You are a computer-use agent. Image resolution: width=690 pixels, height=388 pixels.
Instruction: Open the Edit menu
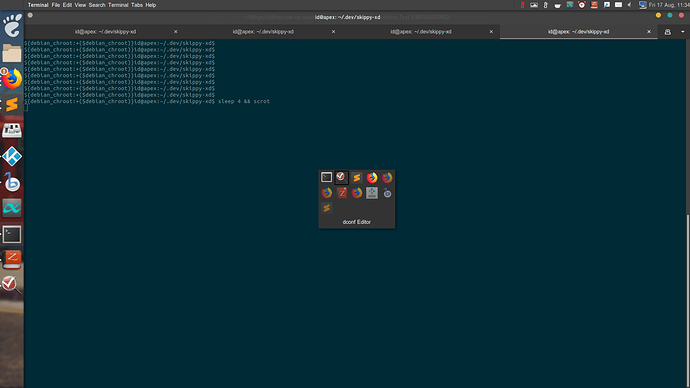(67, 5)
